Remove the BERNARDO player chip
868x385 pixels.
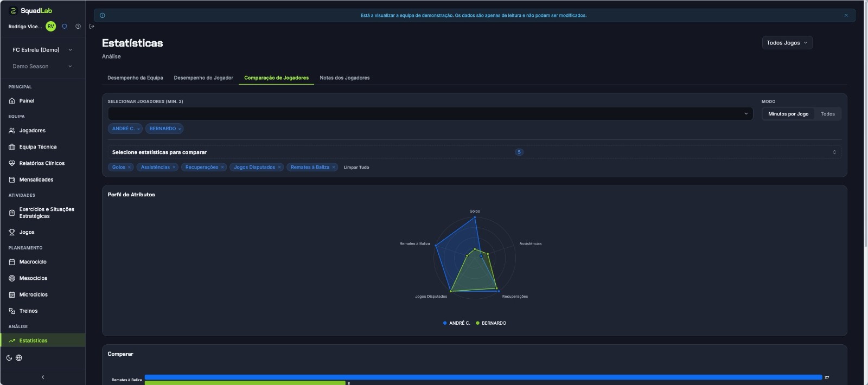(x=180, y=129)
